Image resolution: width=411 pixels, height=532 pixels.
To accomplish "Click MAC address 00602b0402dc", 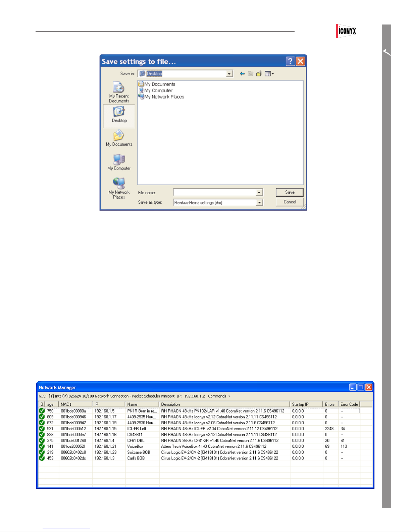I will (73, 458).
